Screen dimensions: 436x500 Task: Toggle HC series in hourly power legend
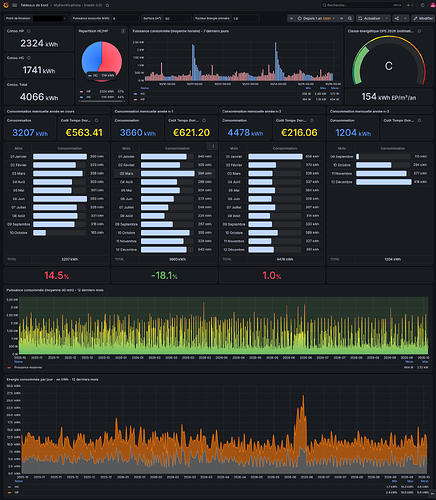click(142, 94)
